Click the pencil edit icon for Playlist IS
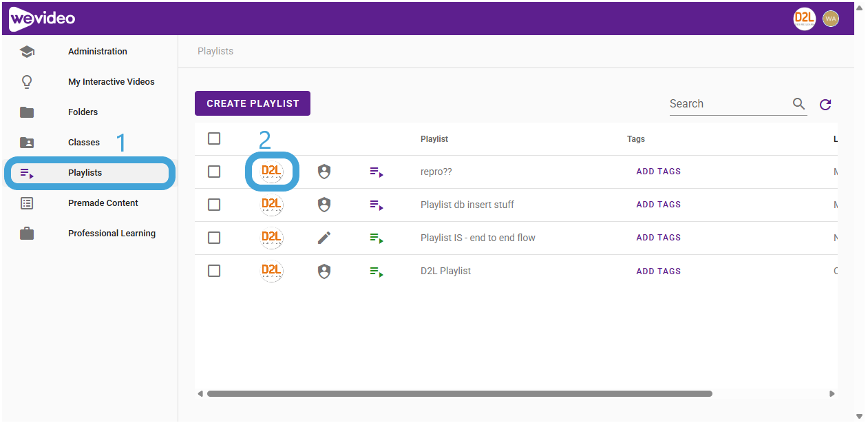This screenshot has height=423, width=868. (x=324, y=238)
